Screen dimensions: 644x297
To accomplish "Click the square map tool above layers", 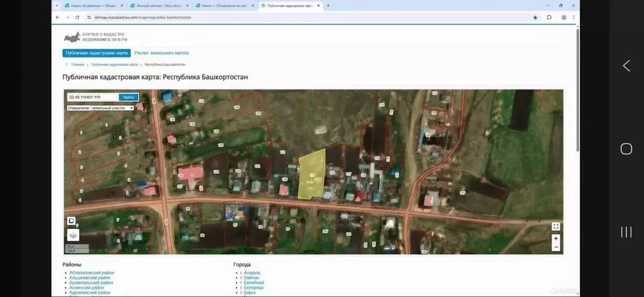I will coord(72,221).
